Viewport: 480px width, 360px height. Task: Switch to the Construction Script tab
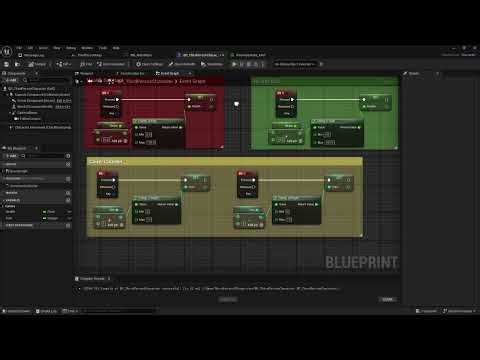click(x=130, y=73)
